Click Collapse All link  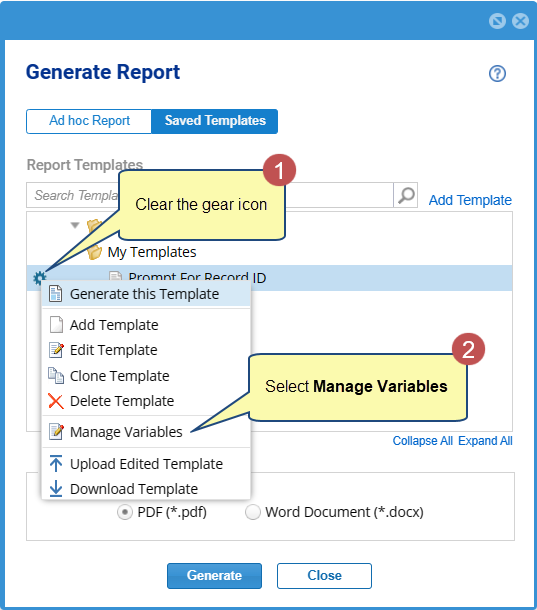(423, 441)
